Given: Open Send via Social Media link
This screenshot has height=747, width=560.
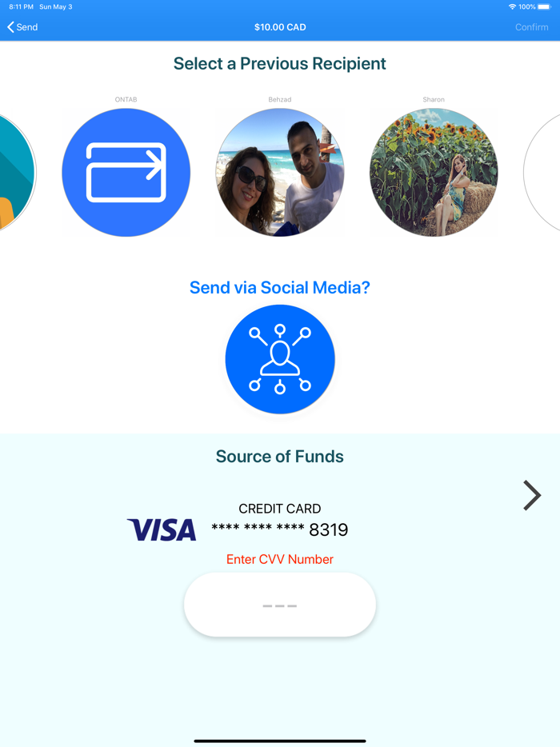Looking at the screenshot, I should tap(280, 287).
